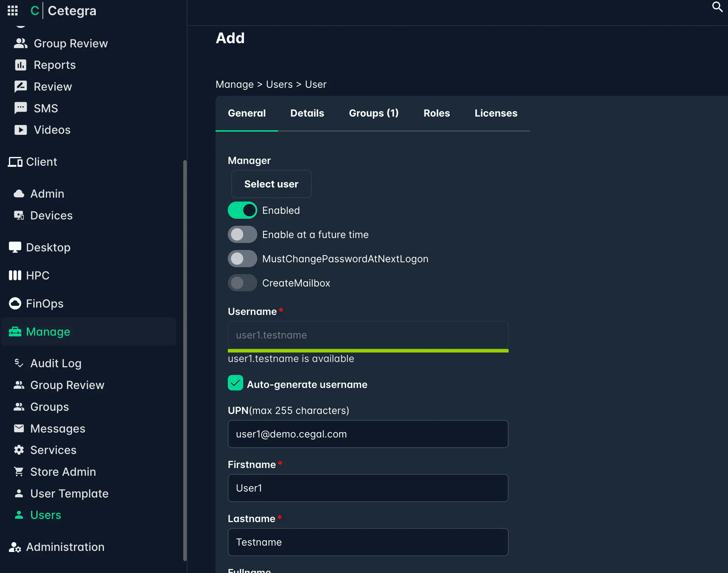Viewport: 728px width, 573px height.
Task: Open the app launcher grid icon
Action: coord(13,11)
